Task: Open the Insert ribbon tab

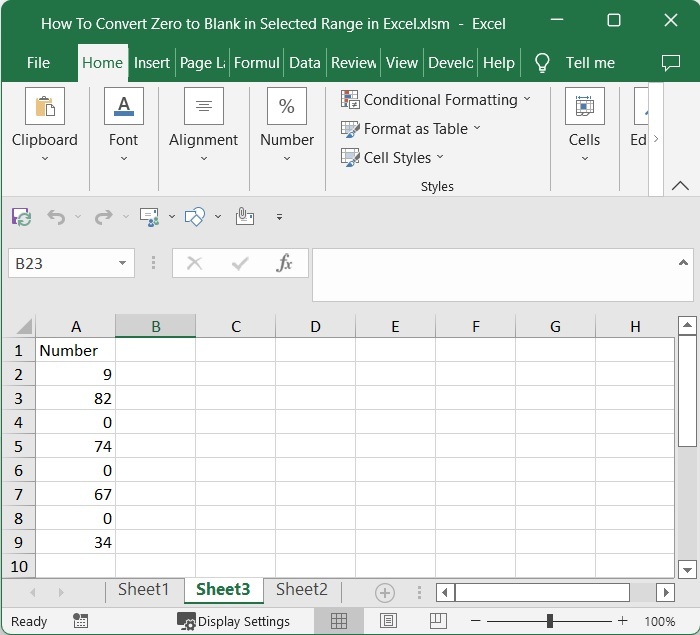Action: (152, 62)
